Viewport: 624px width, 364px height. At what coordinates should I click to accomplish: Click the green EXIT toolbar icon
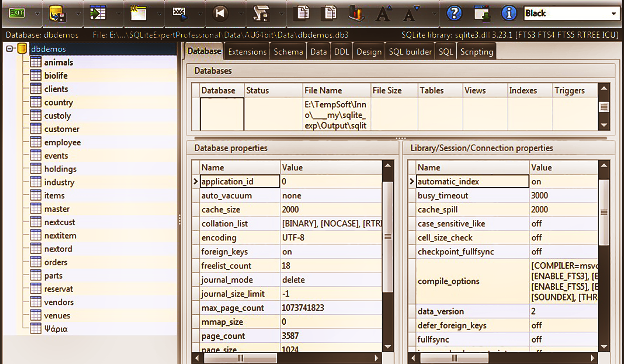[x=17, y=13]
